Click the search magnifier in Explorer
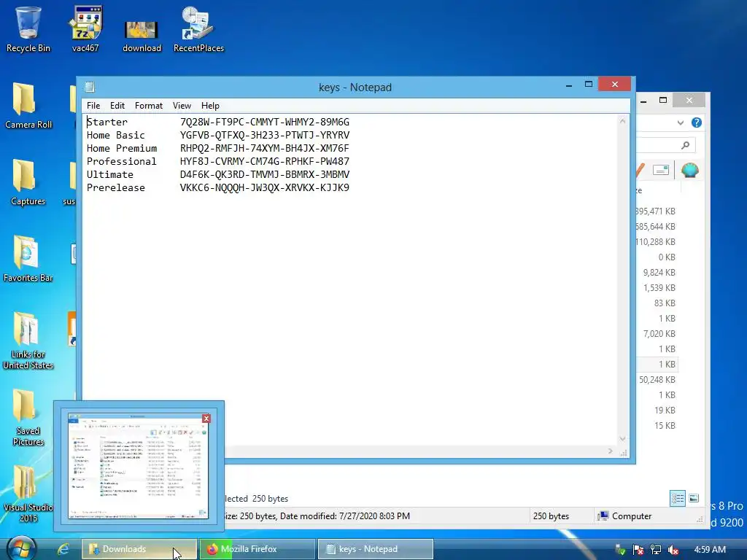 click(x=685, y=145)
